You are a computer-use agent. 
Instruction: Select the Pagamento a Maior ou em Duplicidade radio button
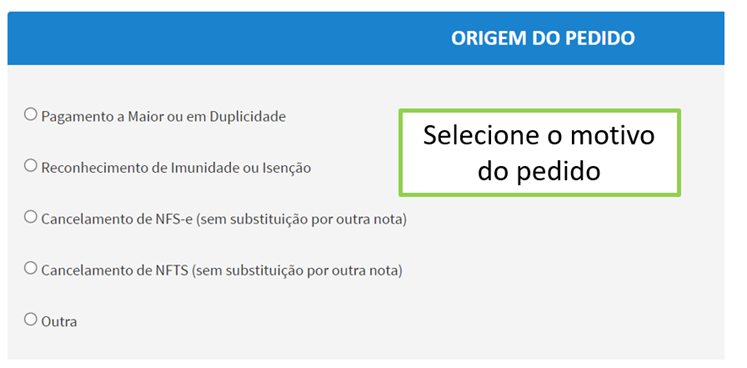pos(30,114)
